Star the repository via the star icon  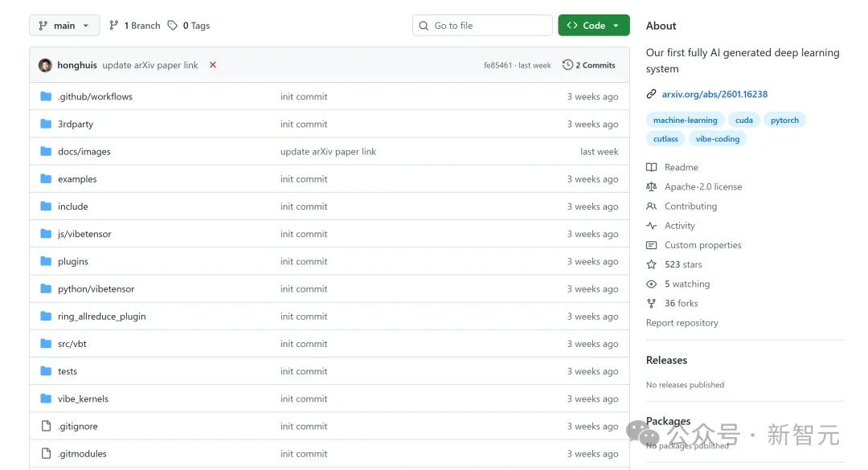[x=652, y=264]
